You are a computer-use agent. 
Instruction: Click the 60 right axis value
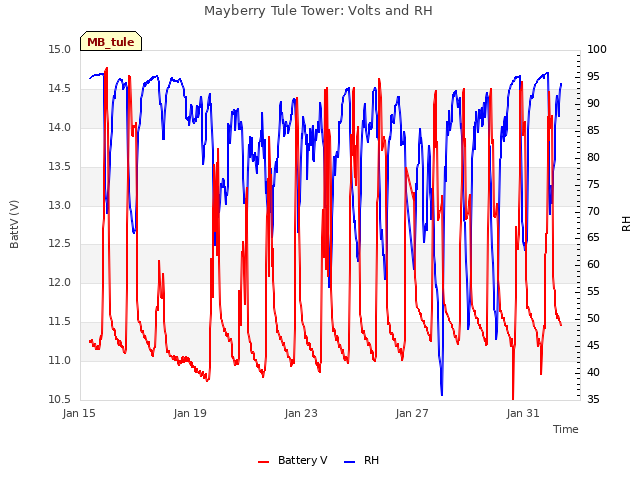(593, 264)
